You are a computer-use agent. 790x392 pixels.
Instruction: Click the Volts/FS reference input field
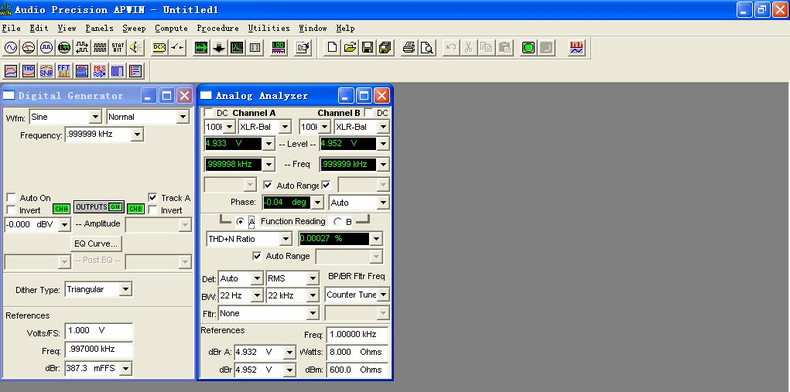click(x=99, y=331)
